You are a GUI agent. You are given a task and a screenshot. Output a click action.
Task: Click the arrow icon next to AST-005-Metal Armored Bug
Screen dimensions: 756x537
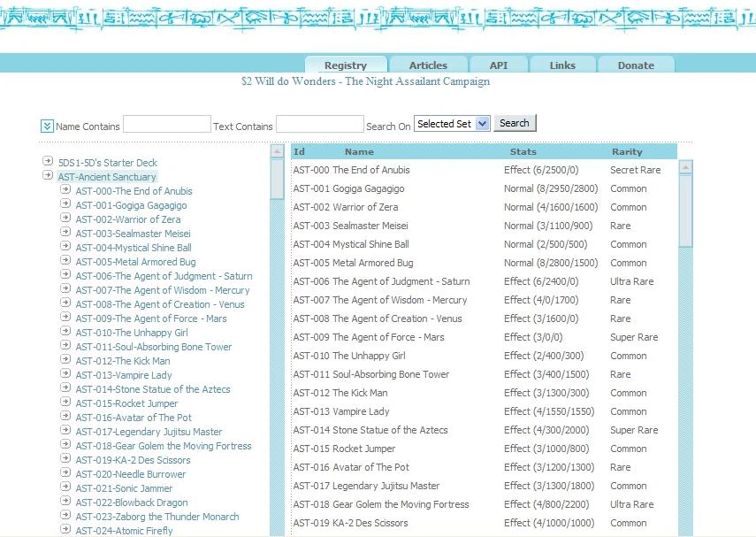[65, 260]
